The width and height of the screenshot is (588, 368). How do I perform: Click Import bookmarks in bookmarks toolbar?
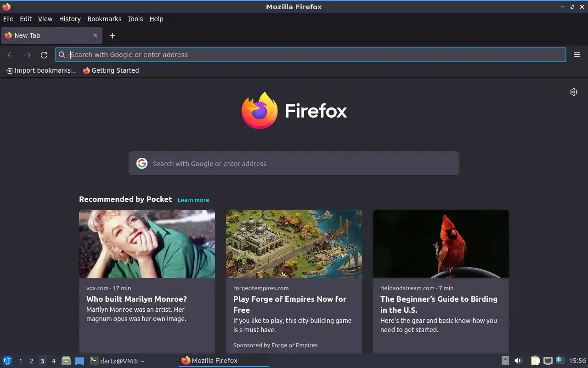coord(41,70)
